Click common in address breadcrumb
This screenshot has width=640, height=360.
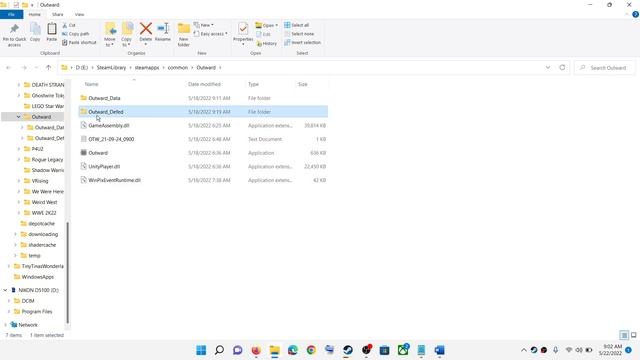178,68
